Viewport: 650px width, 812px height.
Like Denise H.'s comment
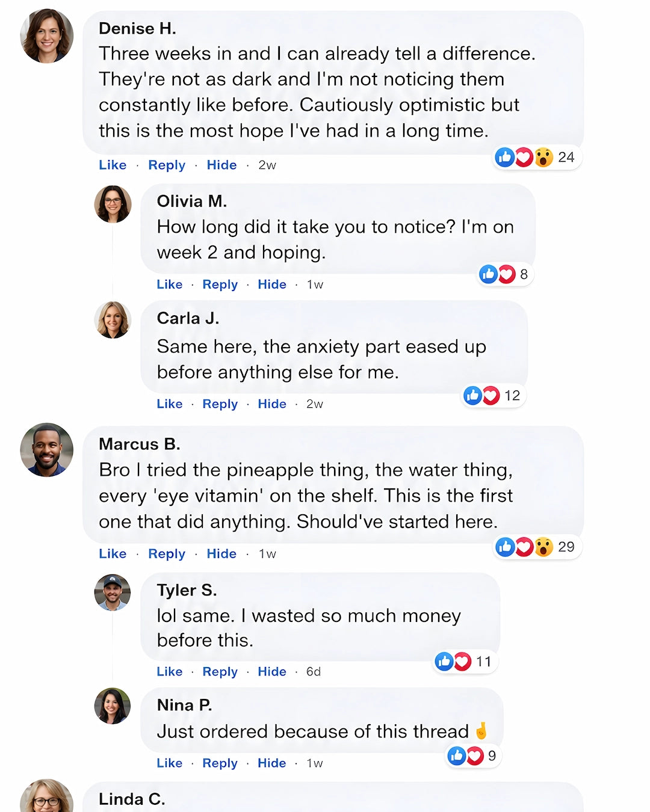pos(113,165)
